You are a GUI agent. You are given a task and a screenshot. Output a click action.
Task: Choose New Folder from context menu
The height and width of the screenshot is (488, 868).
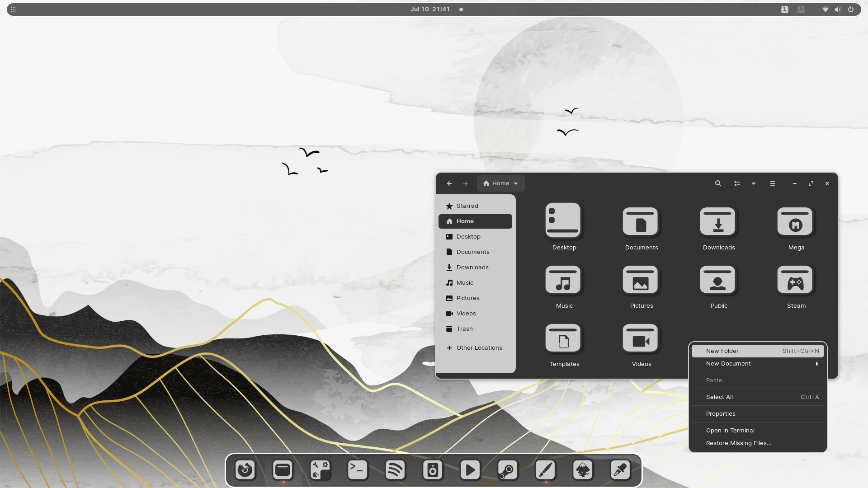(758, 351)
